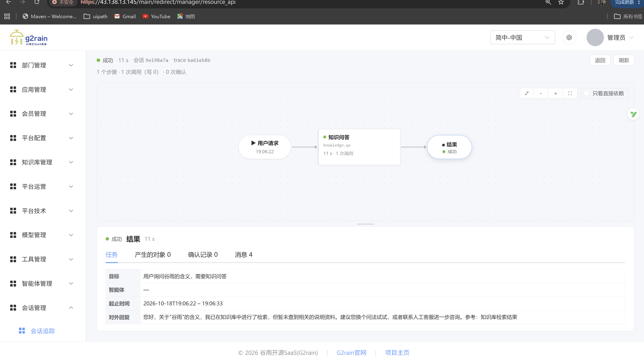Open the YouTube bookmark
644x358 pixels.
click(x=156, y=16)
